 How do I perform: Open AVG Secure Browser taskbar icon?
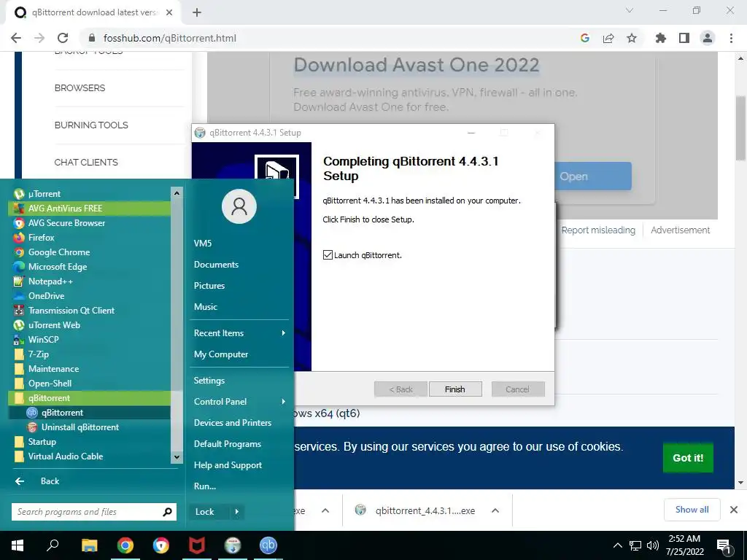pos(161,545)
